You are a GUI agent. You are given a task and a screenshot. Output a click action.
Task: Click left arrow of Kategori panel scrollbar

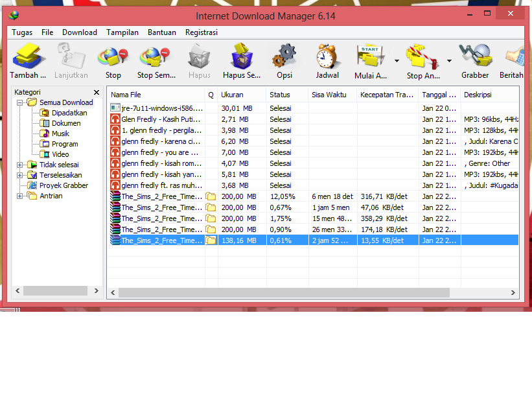point(17,291)
